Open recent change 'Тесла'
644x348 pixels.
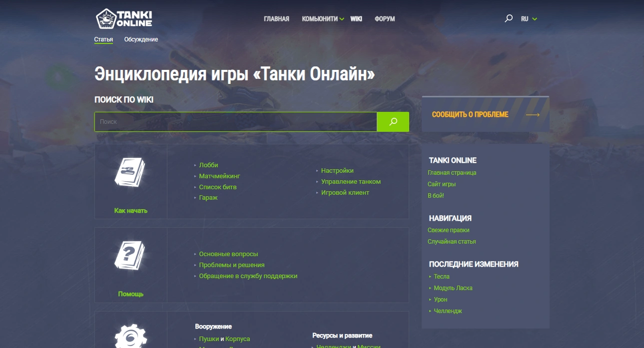442,277
